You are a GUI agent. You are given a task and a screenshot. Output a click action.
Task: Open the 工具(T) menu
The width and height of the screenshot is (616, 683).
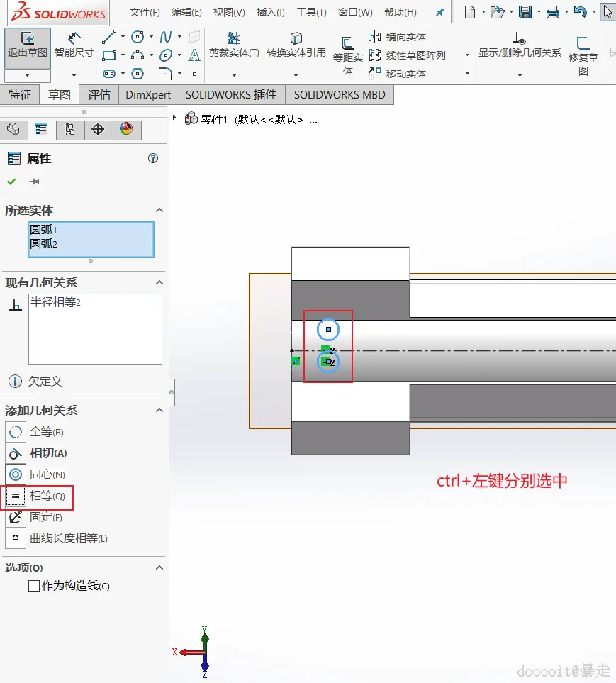point(311,12)
